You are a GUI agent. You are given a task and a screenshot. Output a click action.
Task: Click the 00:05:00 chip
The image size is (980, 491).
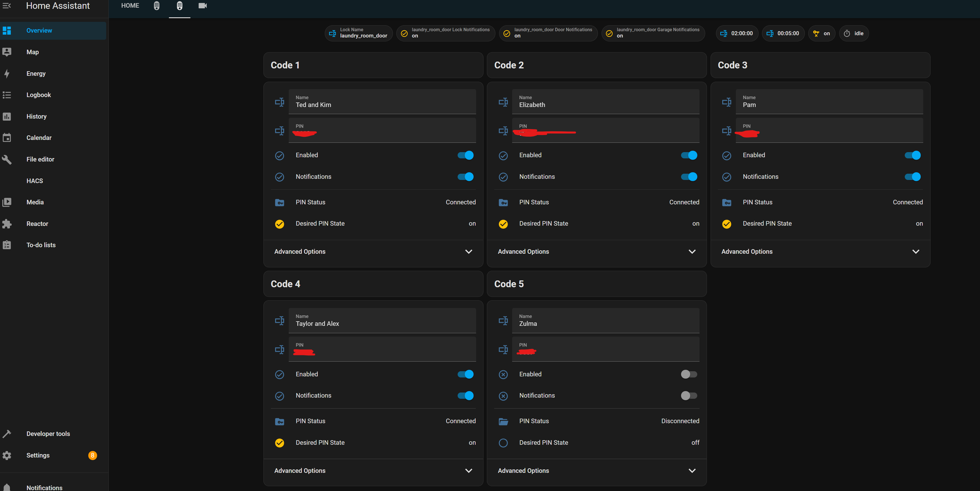tap(783, 33)
